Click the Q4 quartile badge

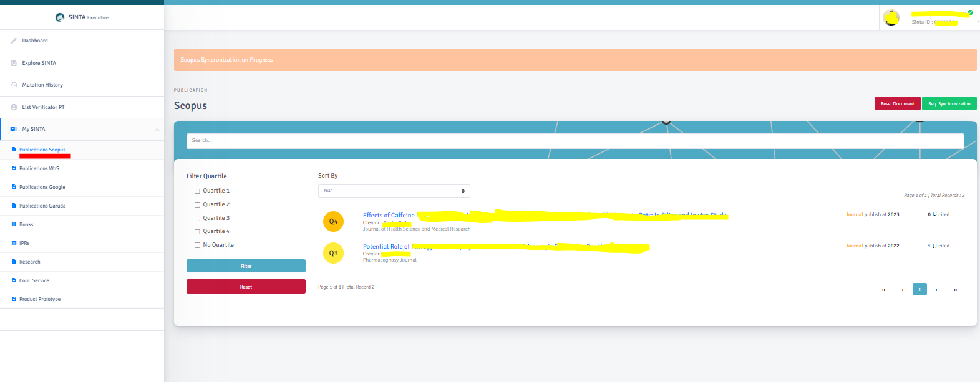coord(333,221)
